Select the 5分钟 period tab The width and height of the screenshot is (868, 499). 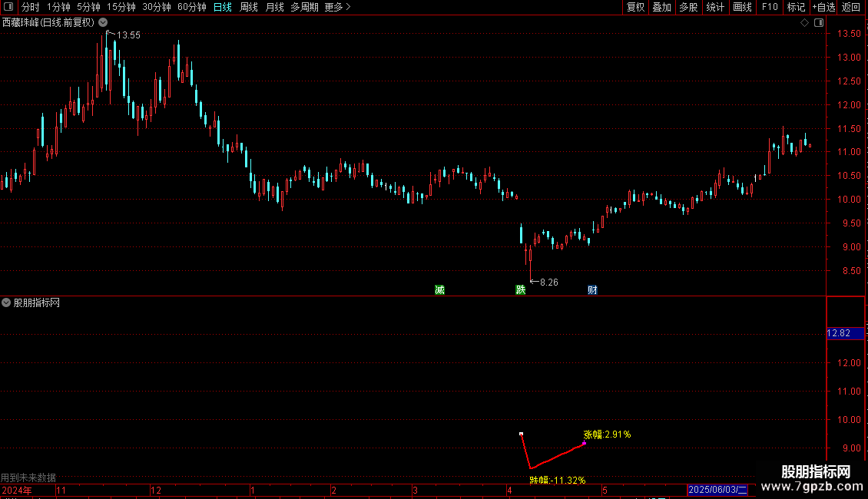pos(88,7)
